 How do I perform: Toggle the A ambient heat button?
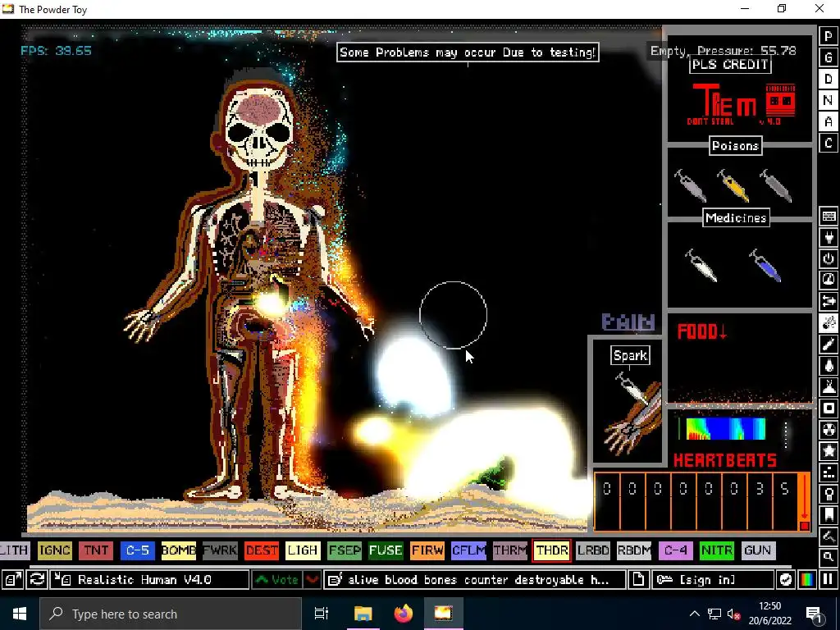pyautogui.click(x=829, y=121)
